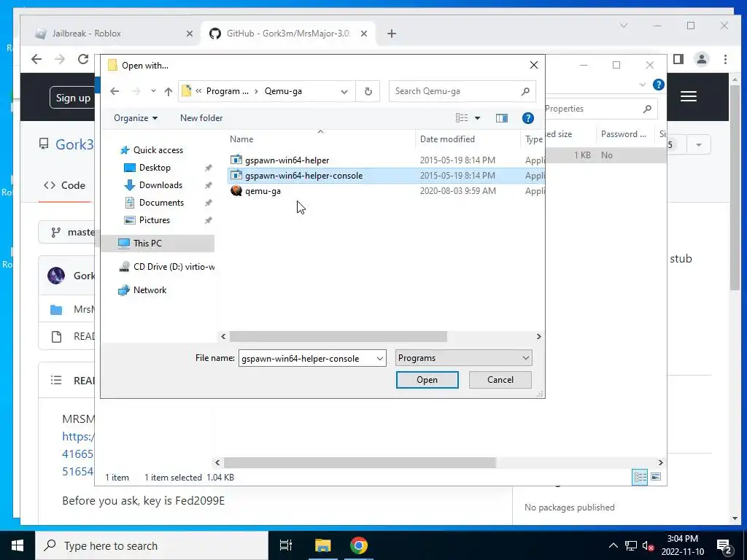Change view layout icon in dialog
The width and height of the screenshot is (747, 560).
click(462, 117)
